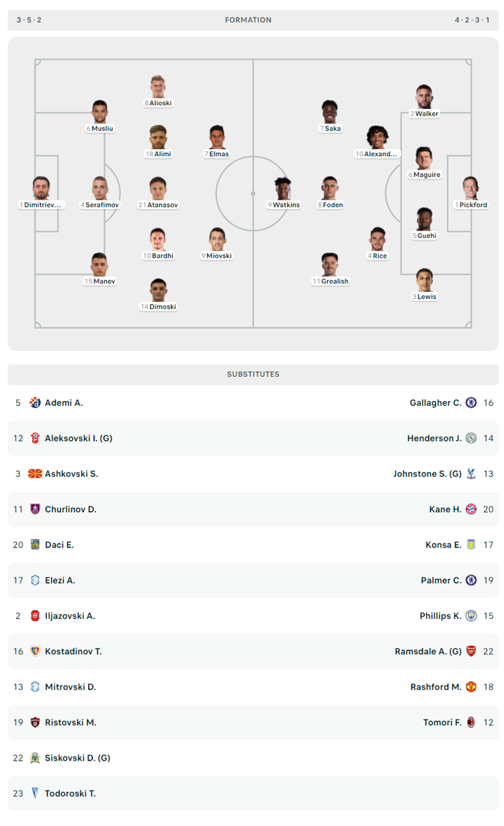
Task: Click the Dimitrievski goalkeeper label
Action: pos(41,204)
